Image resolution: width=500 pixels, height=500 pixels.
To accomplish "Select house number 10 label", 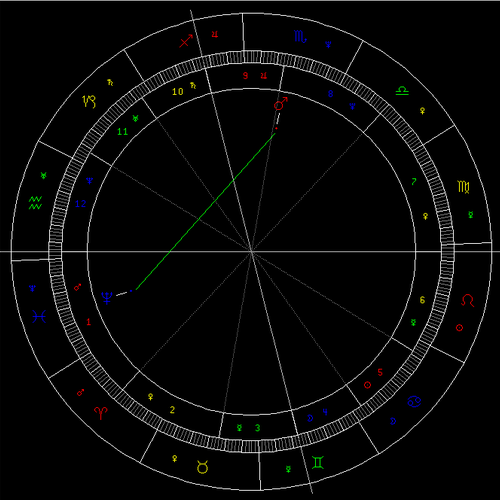I will point(178,92).
